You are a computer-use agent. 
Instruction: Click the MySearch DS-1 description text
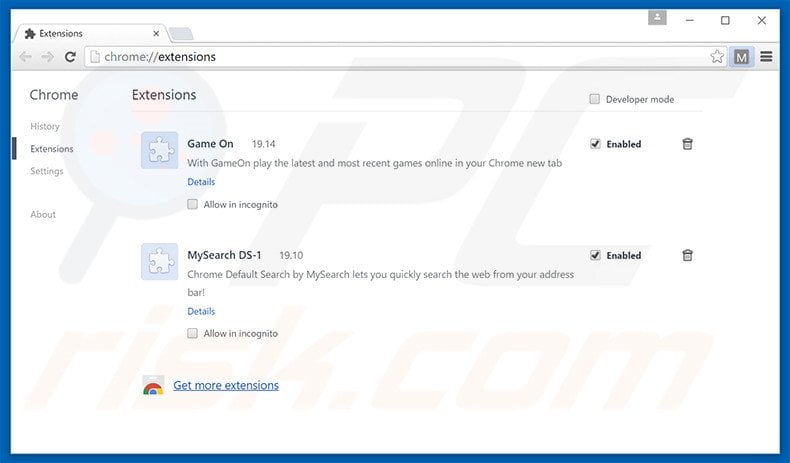tap(380, 283)
